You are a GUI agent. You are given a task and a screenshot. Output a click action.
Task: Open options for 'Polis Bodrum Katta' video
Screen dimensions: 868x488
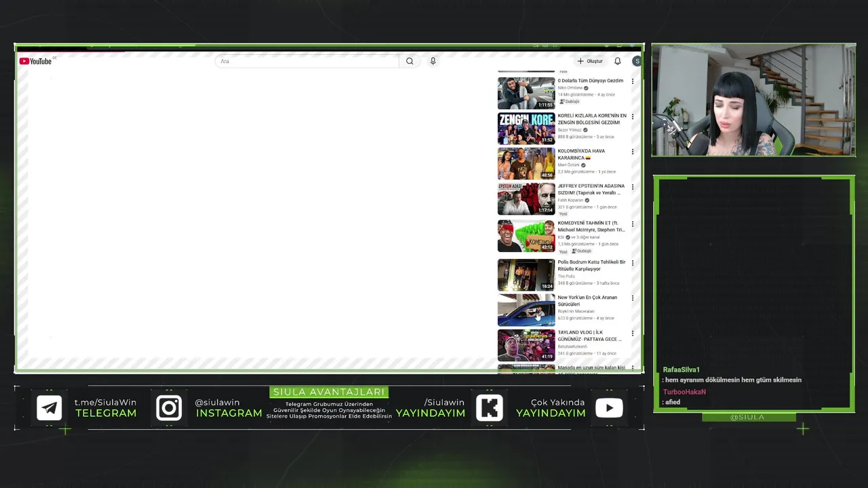[633, 263]
